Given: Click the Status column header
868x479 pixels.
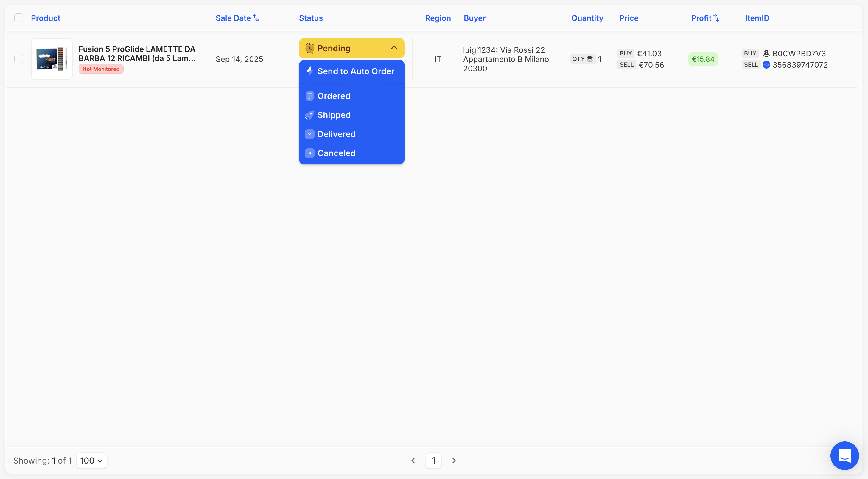Looking at the screenshot, I should (311, 18).
